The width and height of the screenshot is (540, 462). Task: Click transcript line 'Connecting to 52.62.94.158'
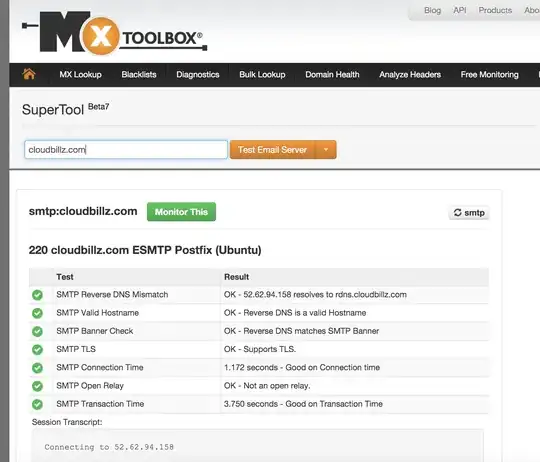pos(109,447)
